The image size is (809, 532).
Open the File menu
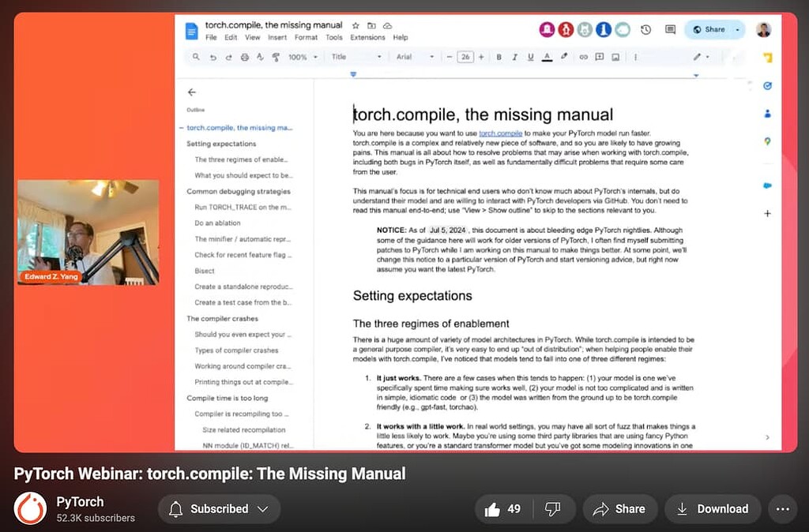[x=211, y=38]
